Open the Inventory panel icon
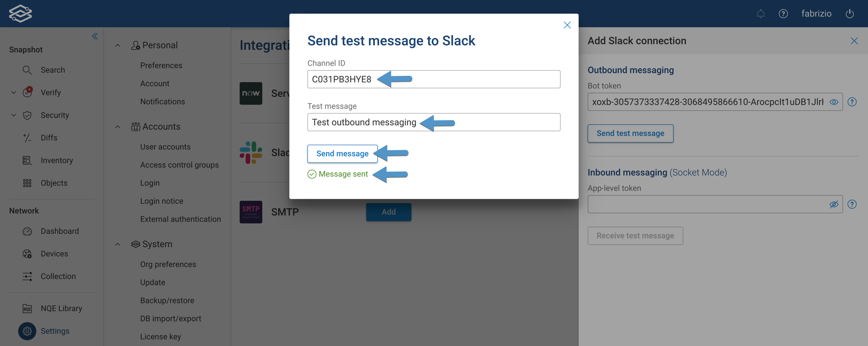The image size is (868, 346). tap(27, 160)
